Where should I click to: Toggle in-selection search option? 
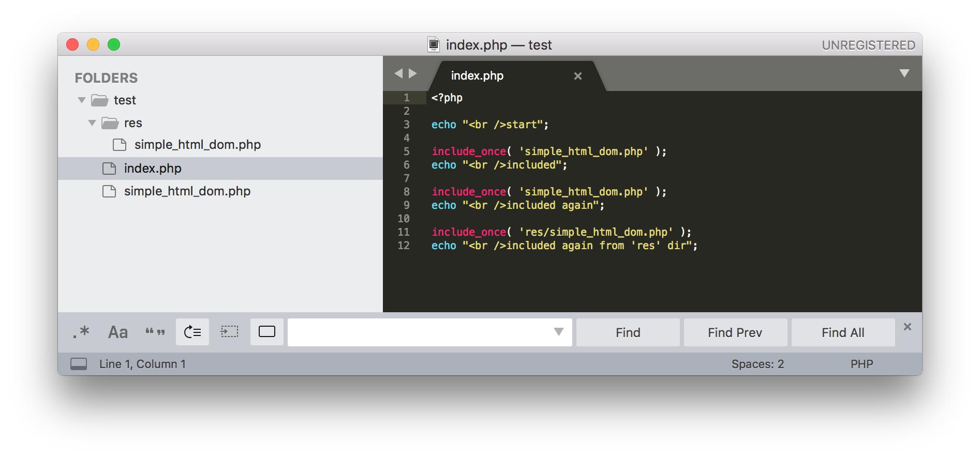coord(229,332)
